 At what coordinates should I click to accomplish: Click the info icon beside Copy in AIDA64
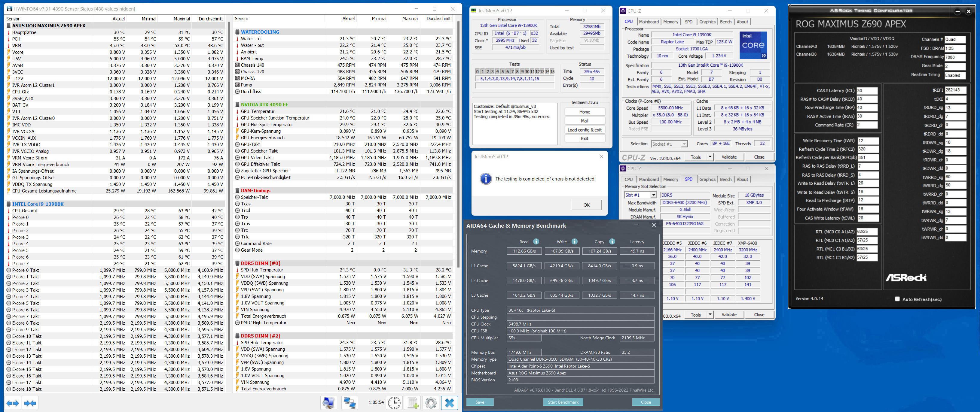pos(612,241)
